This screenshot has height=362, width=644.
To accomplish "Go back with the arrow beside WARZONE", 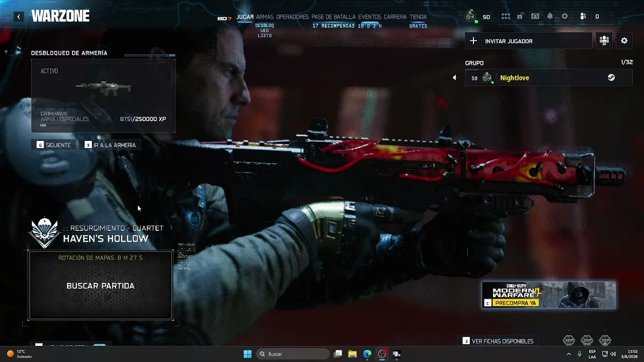I will 19,17.
